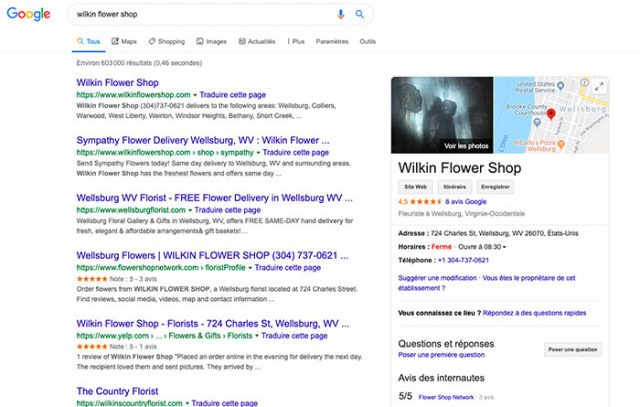640x407 pixels.
Task: Translate the wilkinscountryflorist.com page
Action: pyautogui.click(x=224, y=403)
